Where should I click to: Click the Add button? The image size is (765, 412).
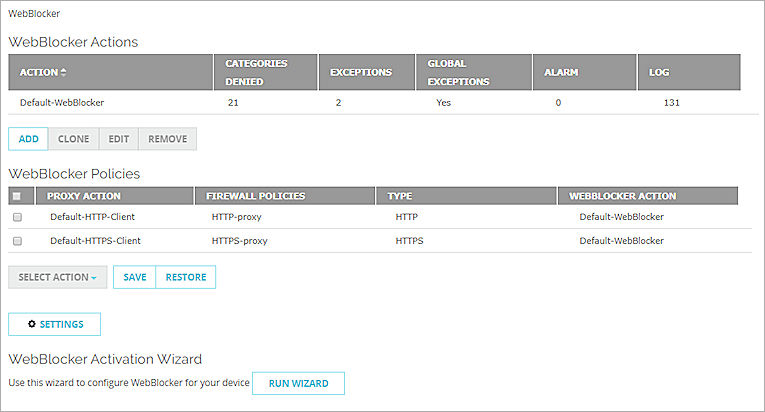point(28,138)
